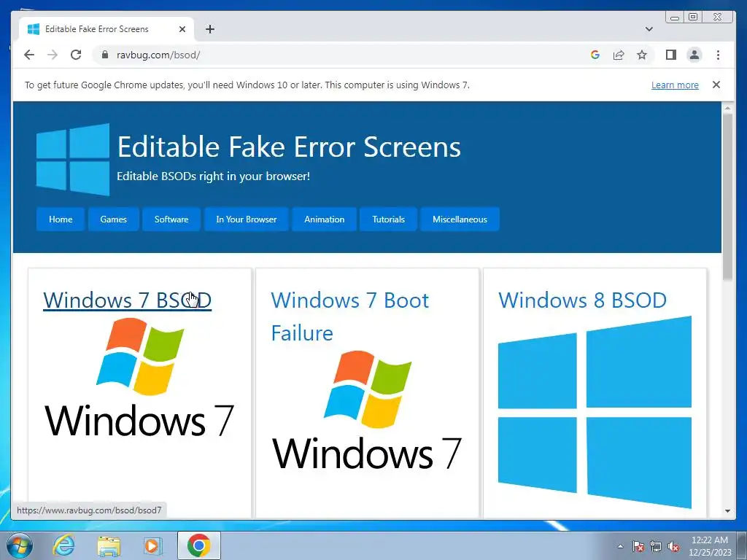Open the Action Center flag icon
Viewport: 747px width, 560px height.
[x=638, y=547]
